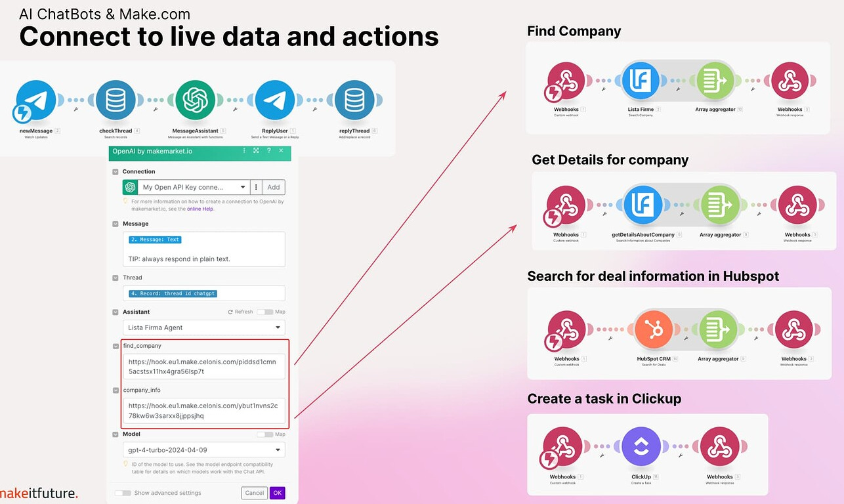Collapse the Model field section
844x504 pixels.
point(116,434)
